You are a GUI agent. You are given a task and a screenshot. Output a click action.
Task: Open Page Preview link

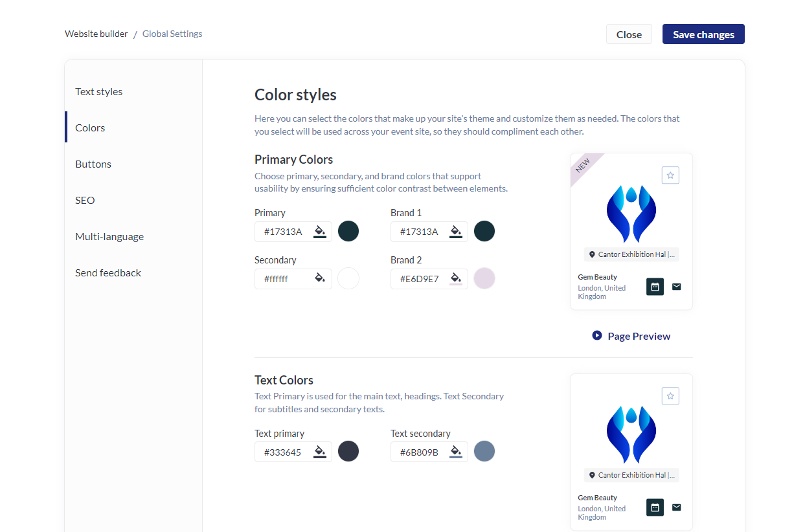(631, 336)
